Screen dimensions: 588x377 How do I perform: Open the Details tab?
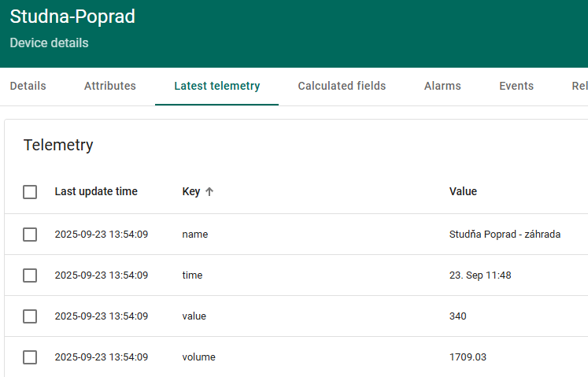28,86
